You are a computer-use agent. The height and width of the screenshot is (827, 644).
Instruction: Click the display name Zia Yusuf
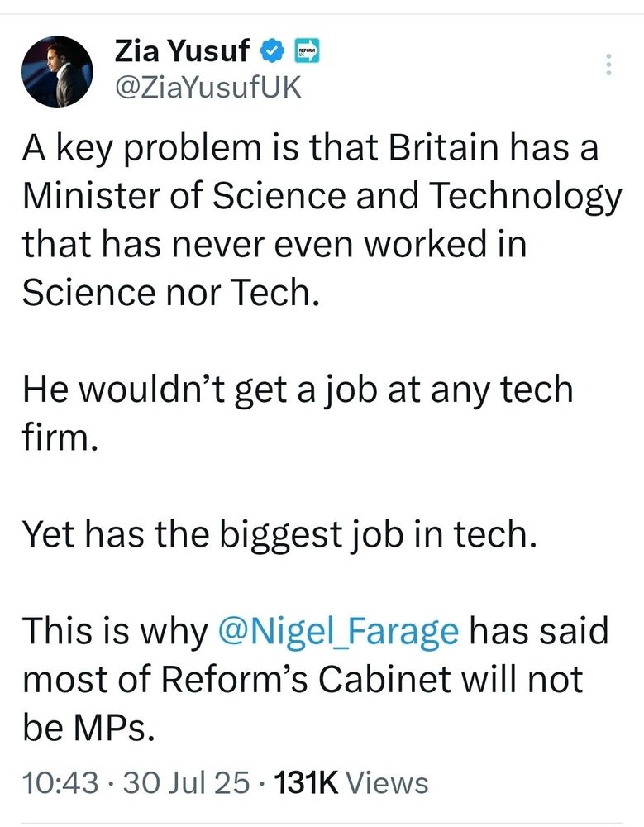point(180,52)
